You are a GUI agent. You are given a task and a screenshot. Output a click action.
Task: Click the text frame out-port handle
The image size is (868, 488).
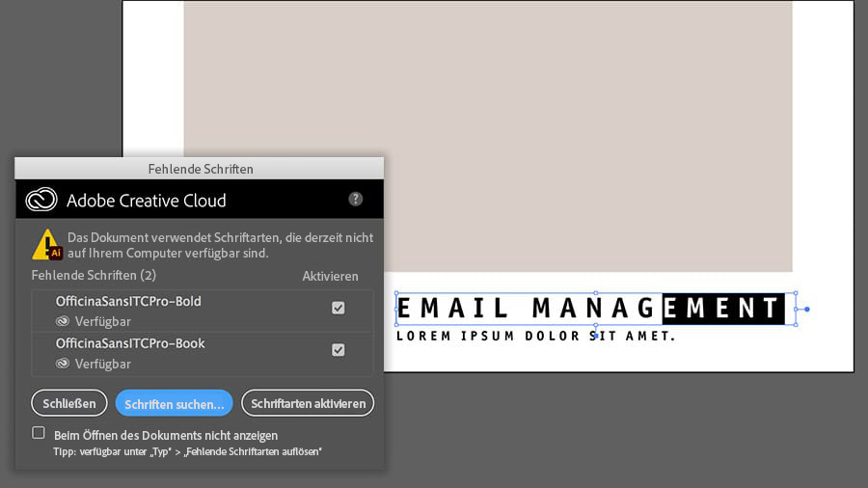806,310
